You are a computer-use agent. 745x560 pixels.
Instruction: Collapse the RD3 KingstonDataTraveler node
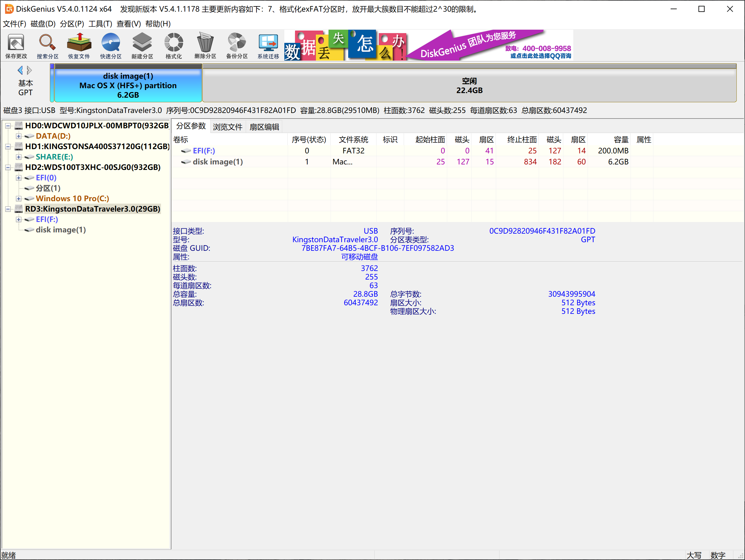click(x=8, y=209)
